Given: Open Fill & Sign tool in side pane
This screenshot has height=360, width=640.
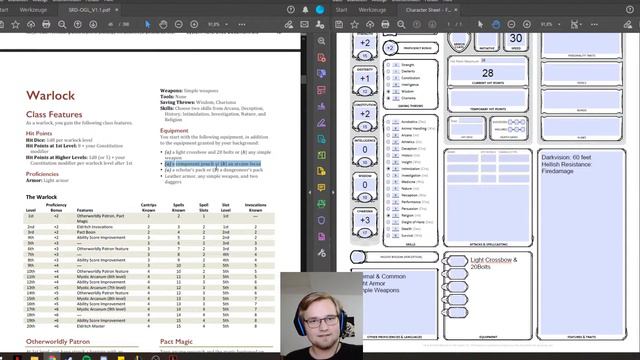Looking at the screenshot, I should coord(322,122).
